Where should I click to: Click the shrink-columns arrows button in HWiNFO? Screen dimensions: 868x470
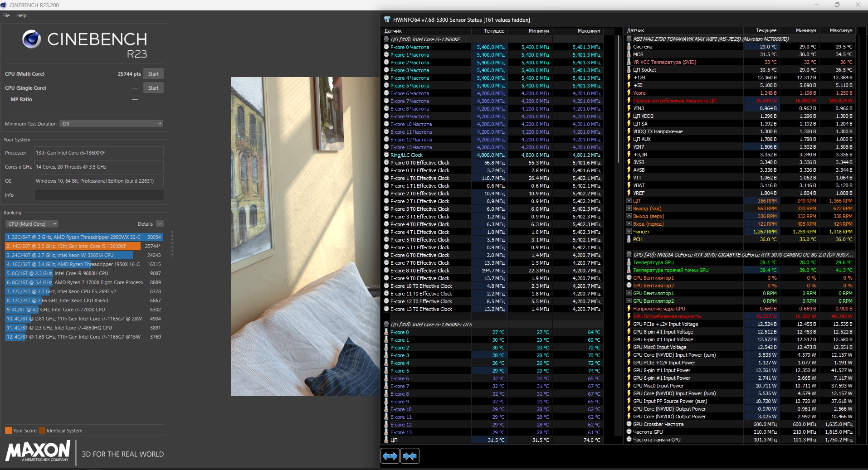[x=410, y=456]
